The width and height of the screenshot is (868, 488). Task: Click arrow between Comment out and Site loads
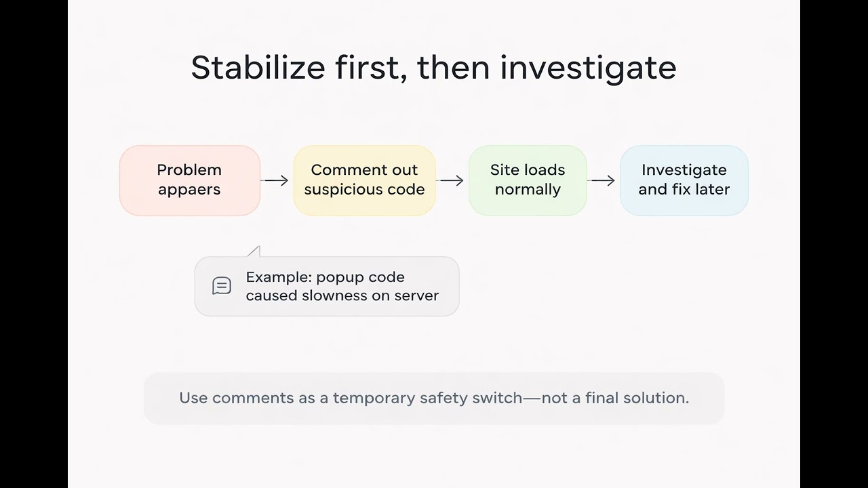click(452, 180)
